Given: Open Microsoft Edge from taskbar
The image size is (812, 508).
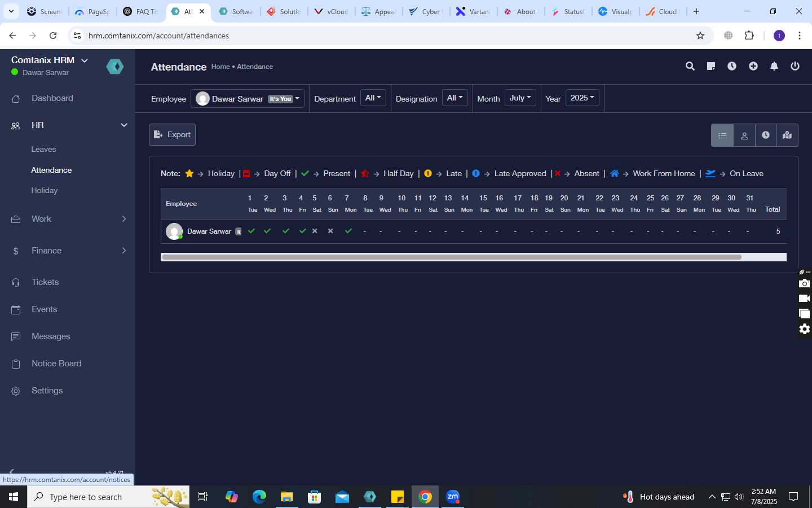Looking at the screenshot, I should 259,497.
